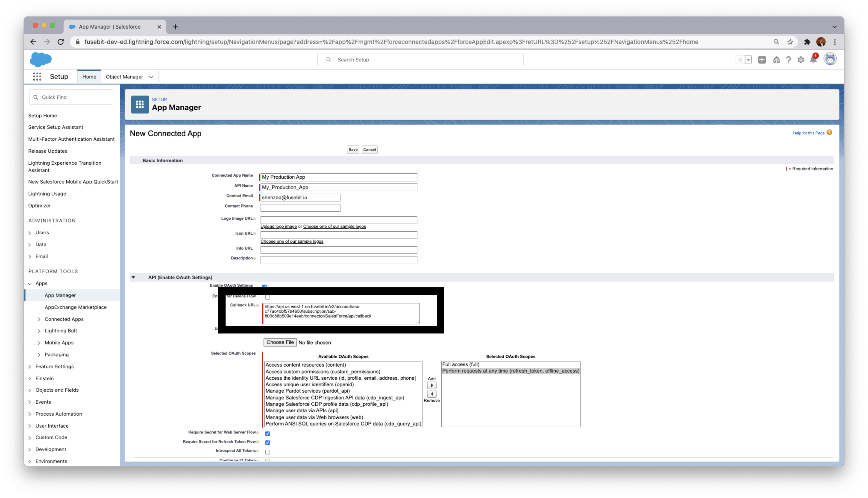Click the user avatar profile icon
Image resolution: width=868 pixels, height=498 pixels.
(x=830, y=59)
